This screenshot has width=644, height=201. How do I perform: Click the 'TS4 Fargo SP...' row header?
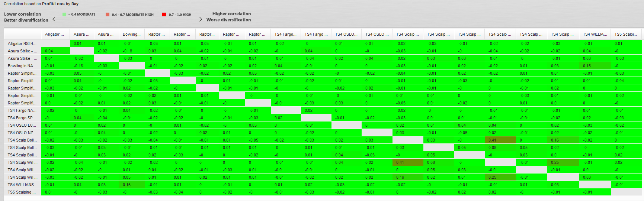coord(22,118)
